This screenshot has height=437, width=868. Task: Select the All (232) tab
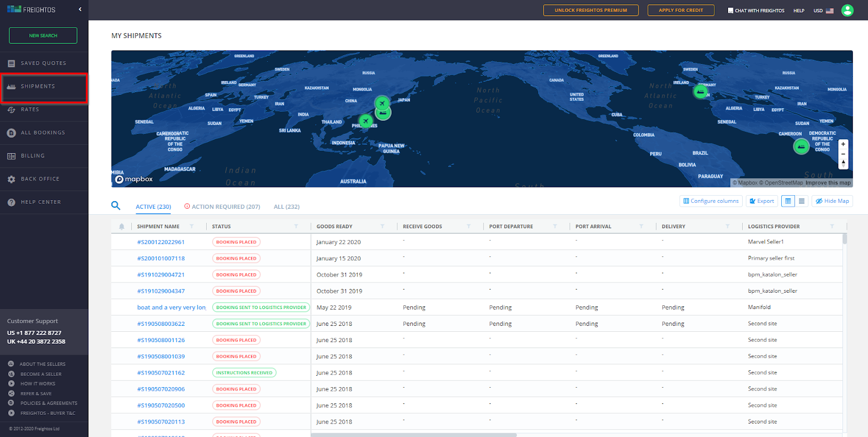click(286, 207)
